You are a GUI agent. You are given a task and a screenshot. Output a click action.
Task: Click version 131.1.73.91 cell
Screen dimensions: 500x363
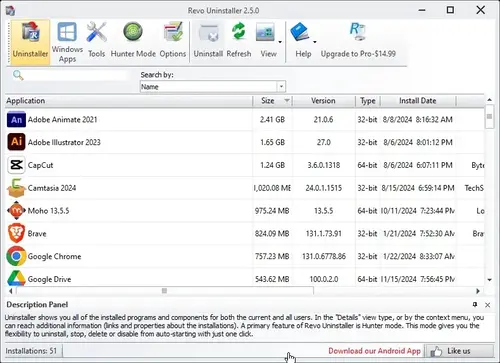tap(324, 234)
